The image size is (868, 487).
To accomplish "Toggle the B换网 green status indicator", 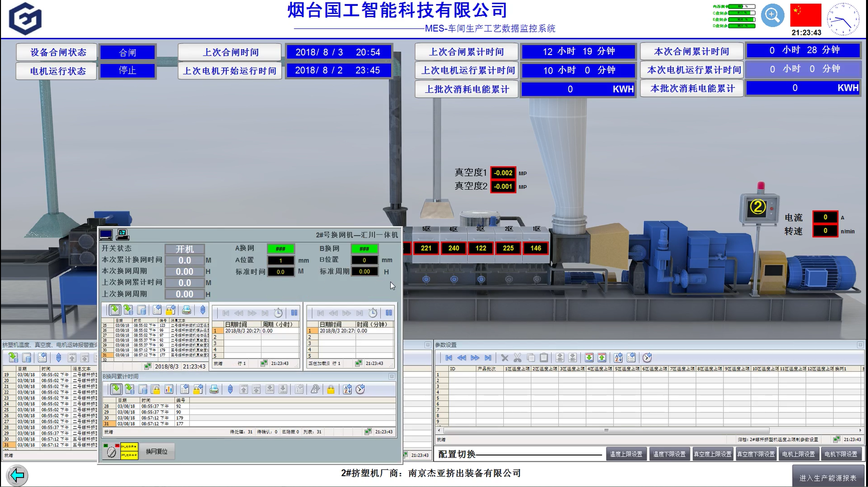I will click(x=364, y=249).
